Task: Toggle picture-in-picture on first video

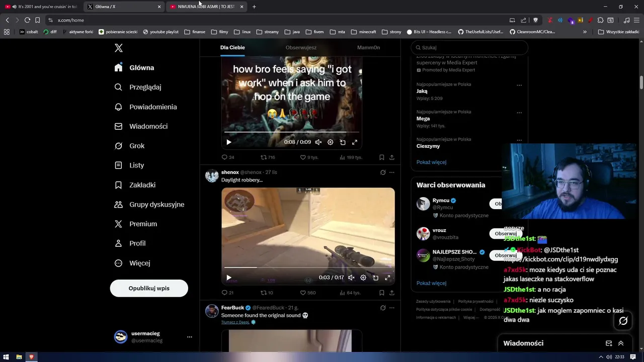Action: point(343,142)
